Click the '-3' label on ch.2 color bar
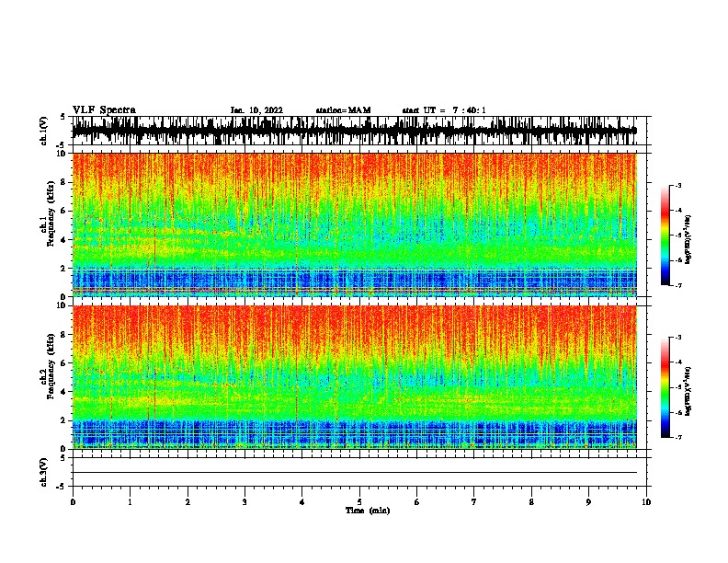Screen dimensions: 728x563 click(x=678, y=338)
